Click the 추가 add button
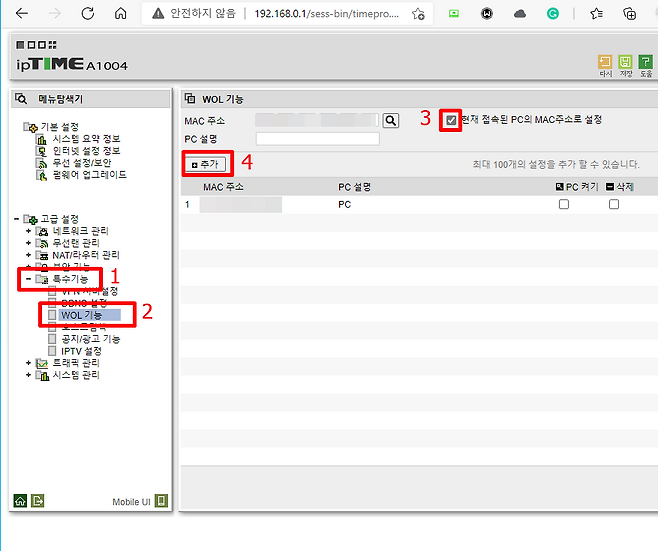This screenshot has height=551, width=658. 206,164
